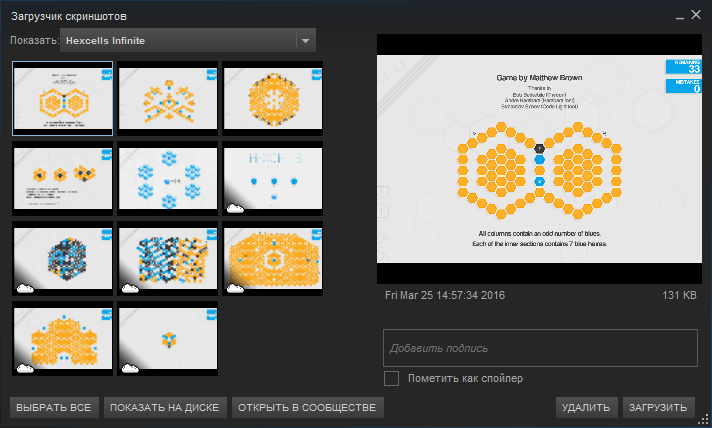Click cloud icon on full orange grid thumbnail
Viewport: 712px width, 428px height.
coord(235,288)
